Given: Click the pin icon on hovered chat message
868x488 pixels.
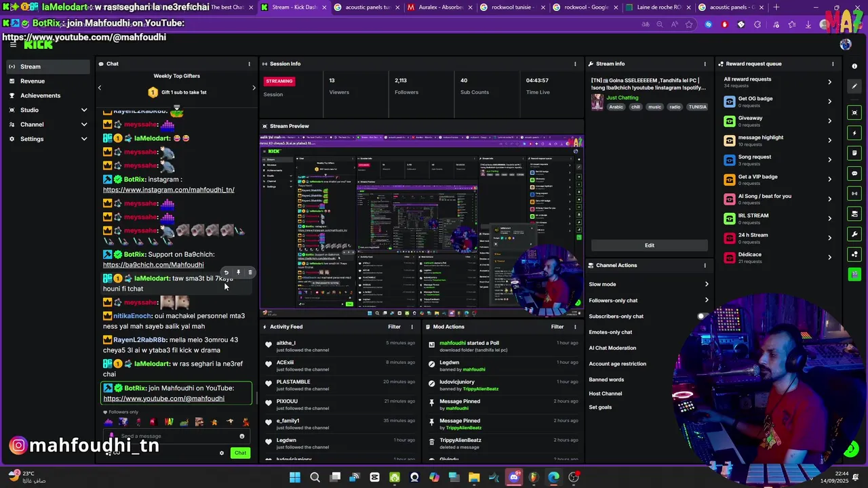Looking at the screenshot, I should point(238,272).
